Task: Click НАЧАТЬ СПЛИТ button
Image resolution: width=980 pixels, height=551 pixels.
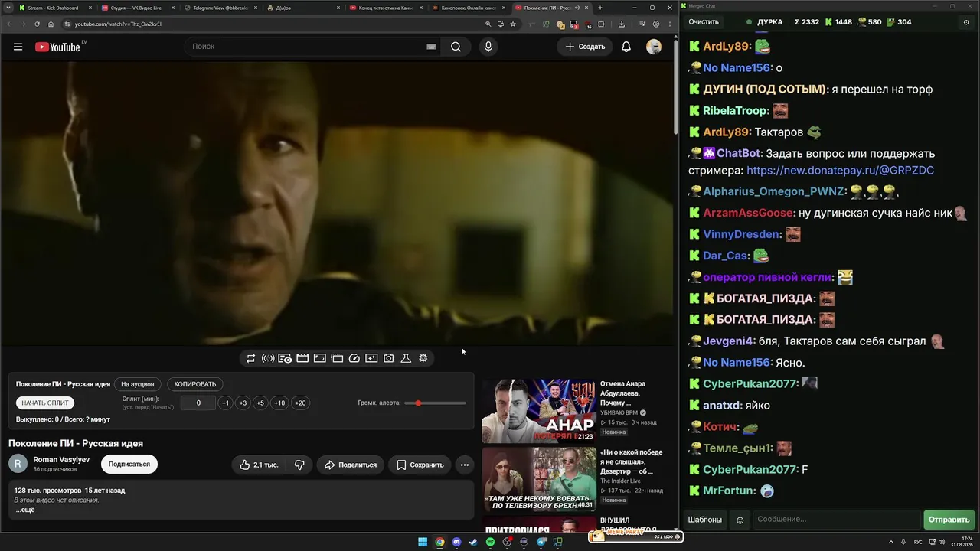Action: 45,403
